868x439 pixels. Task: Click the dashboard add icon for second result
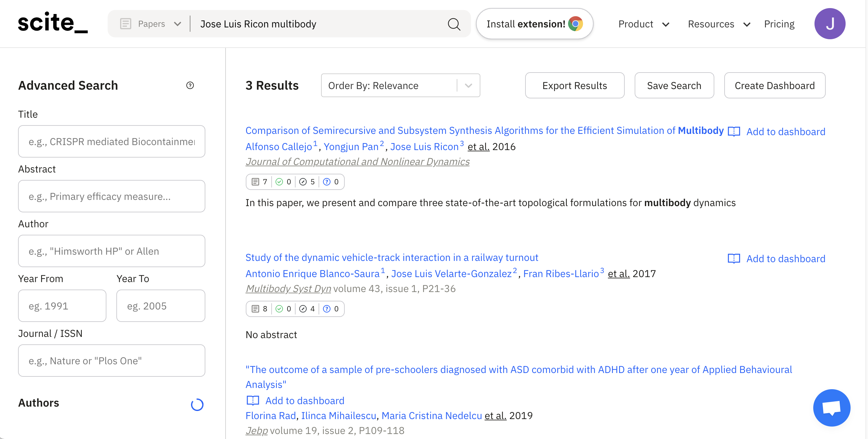click(733, 258)
